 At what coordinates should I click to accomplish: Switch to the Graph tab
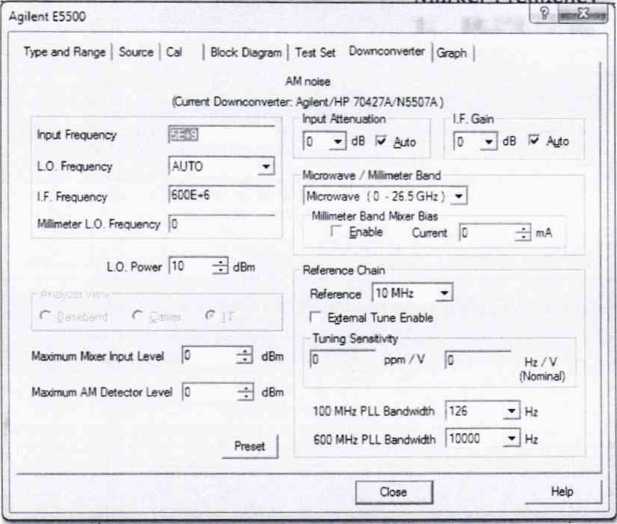click(x=452, y=53)
